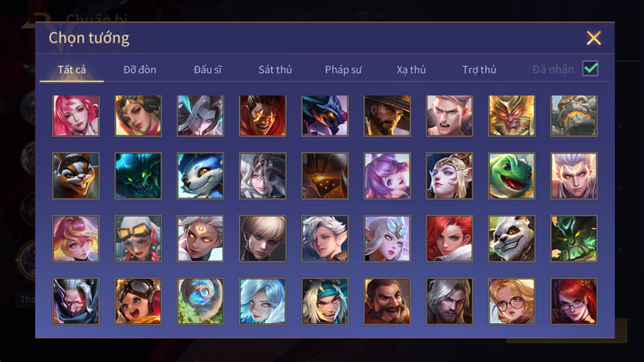The height and width of the screenshot is (362, 644).
Task: Close the Chọn tướng dialog
Action: coord(594,38)
